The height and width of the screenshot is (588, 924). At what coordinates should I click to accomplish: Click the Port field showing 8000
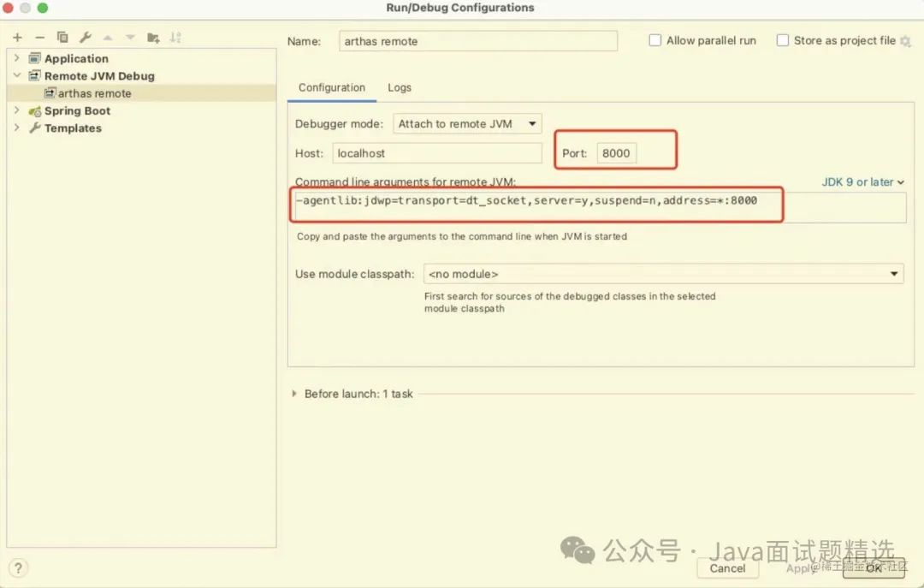point(616,153)
